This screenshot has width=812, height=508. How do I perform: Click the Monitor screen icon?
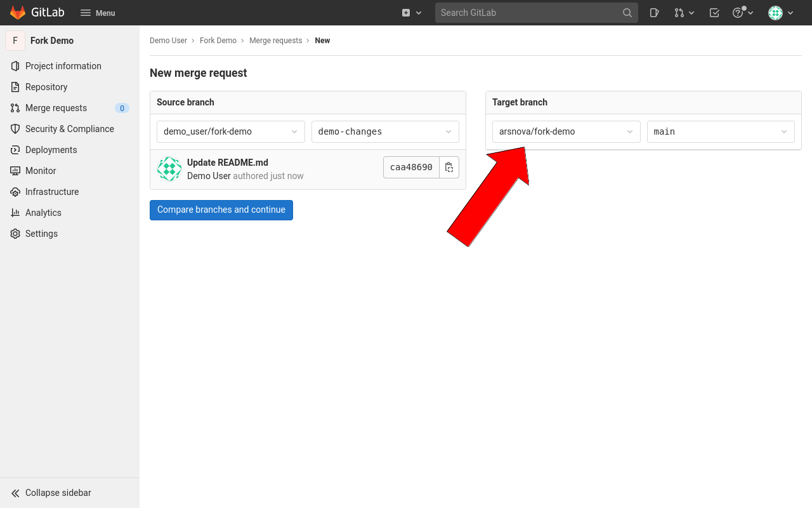tap(15, 171)
